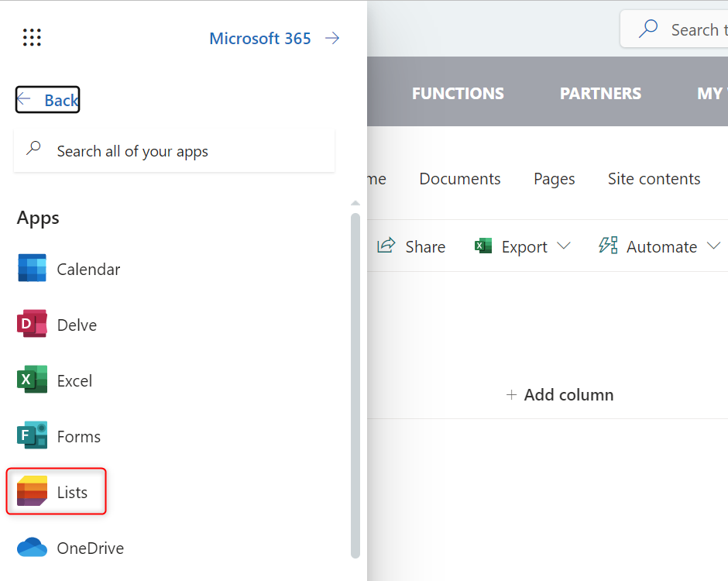Click the plus icon beside Add column
This screenshot has width=728, height=581.
click(x=511, y=395)
